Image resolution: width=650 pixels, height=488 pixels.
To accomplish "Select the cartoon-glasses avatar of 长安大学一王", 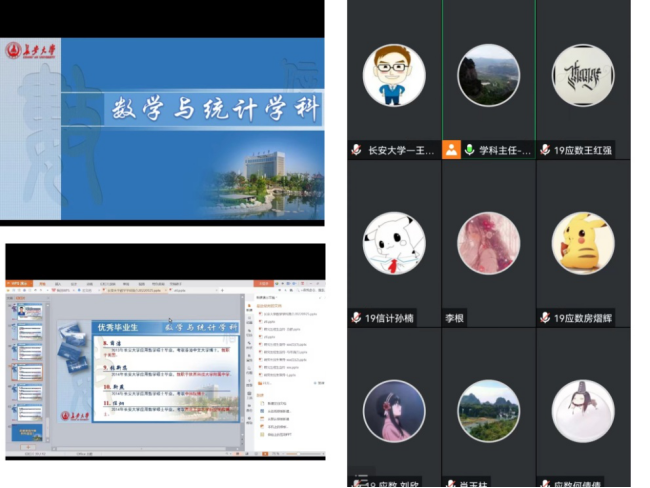I will click(x=394, y=76).
